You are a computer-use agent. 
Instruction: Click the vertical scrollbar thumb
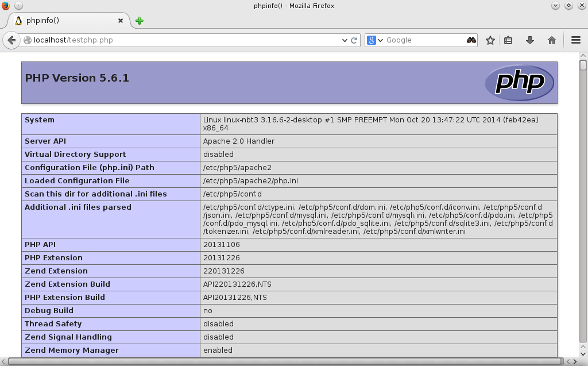(x=583, y=65)
